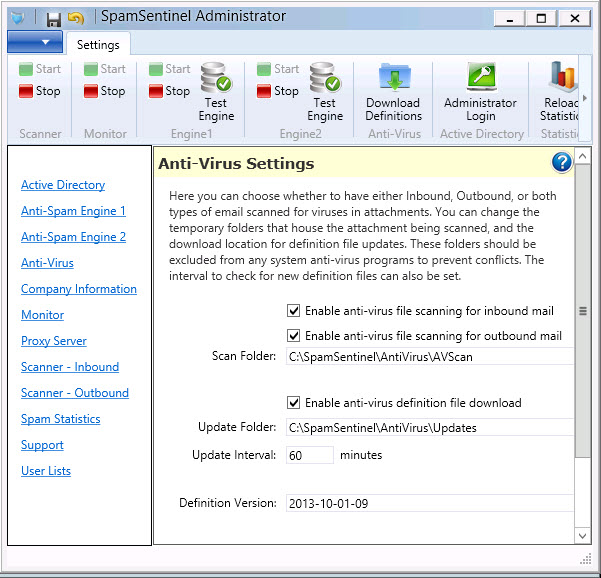Start the Scanner service
The width and height of the screenshot is (601, 578).
pos(40,69)
